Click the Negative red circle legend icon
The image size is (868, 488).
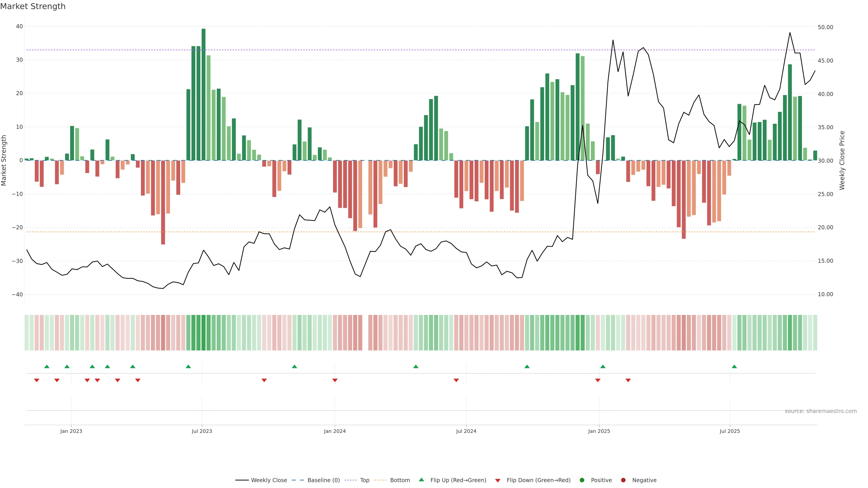(623, 480)
